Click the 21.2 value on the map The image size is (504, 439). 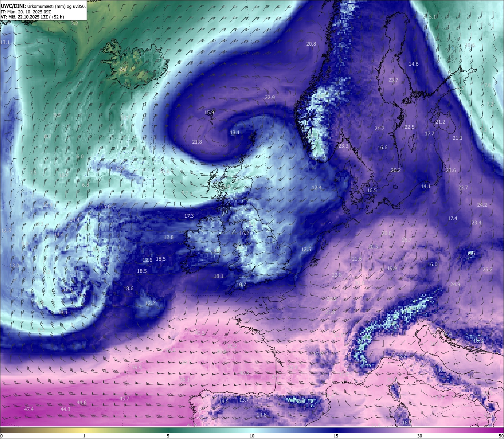440,122
